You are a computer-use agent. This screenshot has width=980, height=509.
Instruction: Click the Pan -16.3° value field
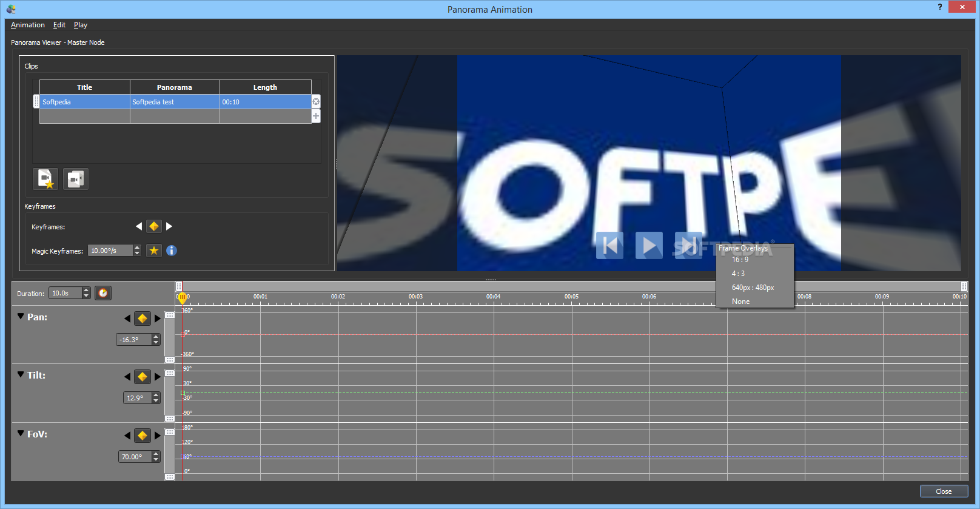pos(134,340)
